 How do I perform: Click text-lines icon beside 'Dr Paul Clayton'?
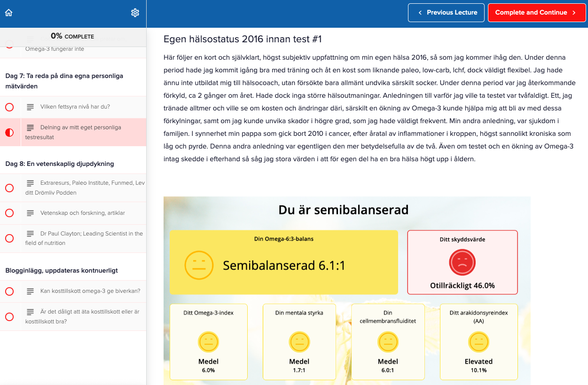point(31,234)
